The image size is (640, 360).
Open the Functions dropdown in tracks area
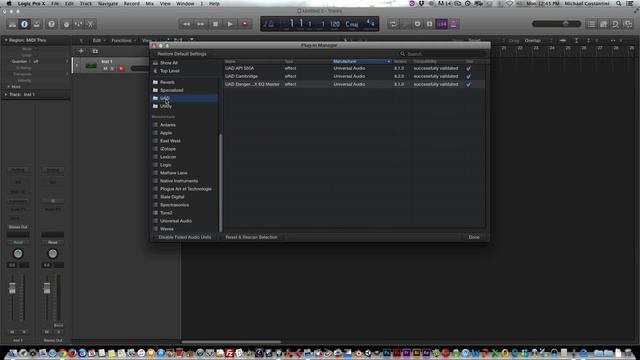click(124, 40)
